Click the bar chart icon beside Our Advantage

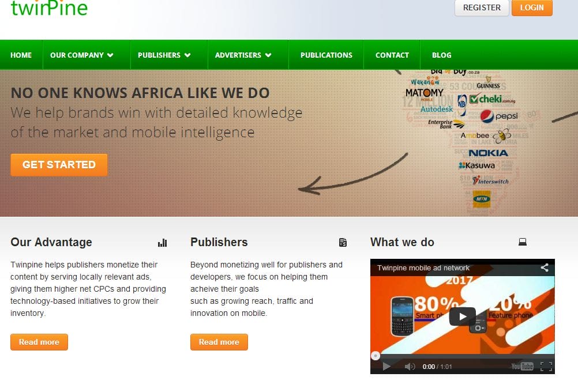(x=163, y=243)
